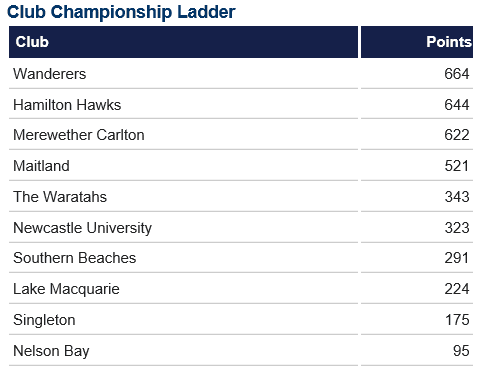Click Hamilton Hawks' points value 644
This screenshot has height=371, width=481.
457,105
